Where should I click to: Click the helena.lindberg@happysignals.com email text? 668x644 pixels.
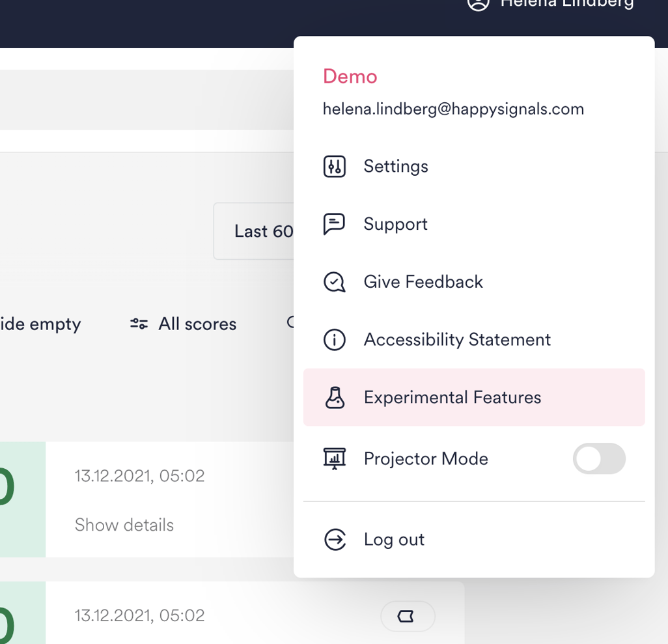click(x=453, y=109)
